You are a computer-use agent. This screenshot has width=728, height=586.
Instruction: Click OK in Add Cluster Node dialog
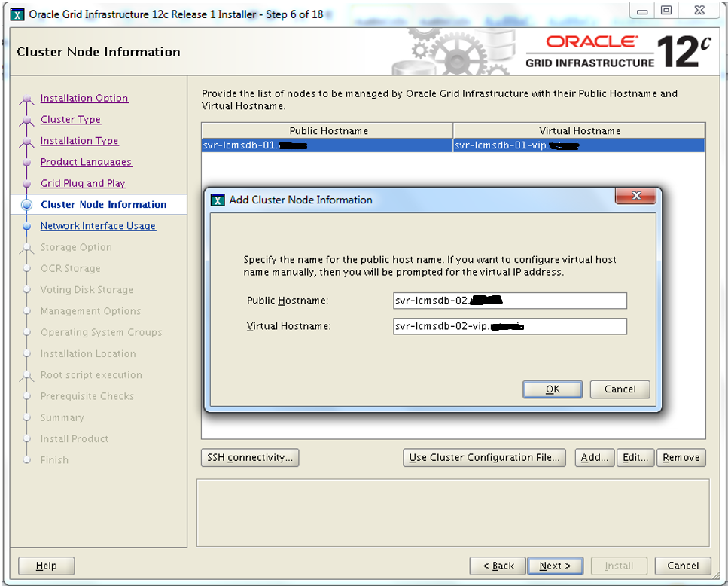point(553,389)
